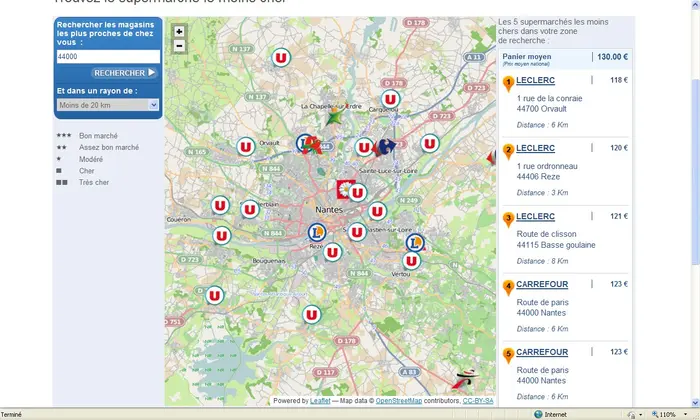Zoom in the map with plus button
700x420 pixels.
(x=179, y=32)
